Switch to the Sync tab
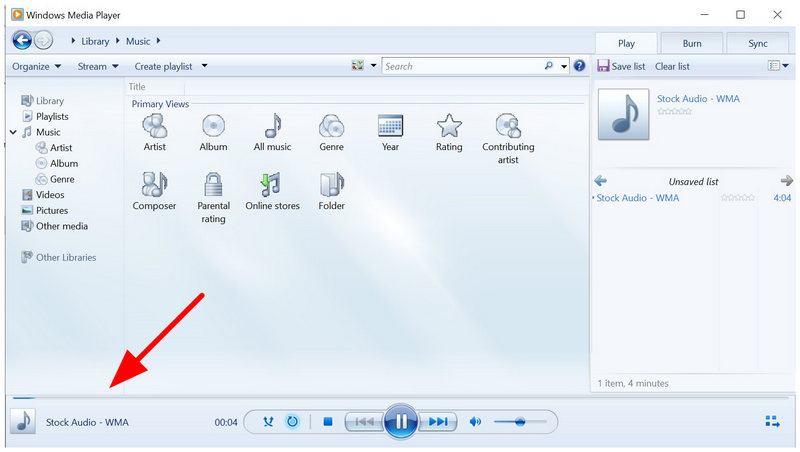Viewport: 800px width, 452px height. pos(758,43)
